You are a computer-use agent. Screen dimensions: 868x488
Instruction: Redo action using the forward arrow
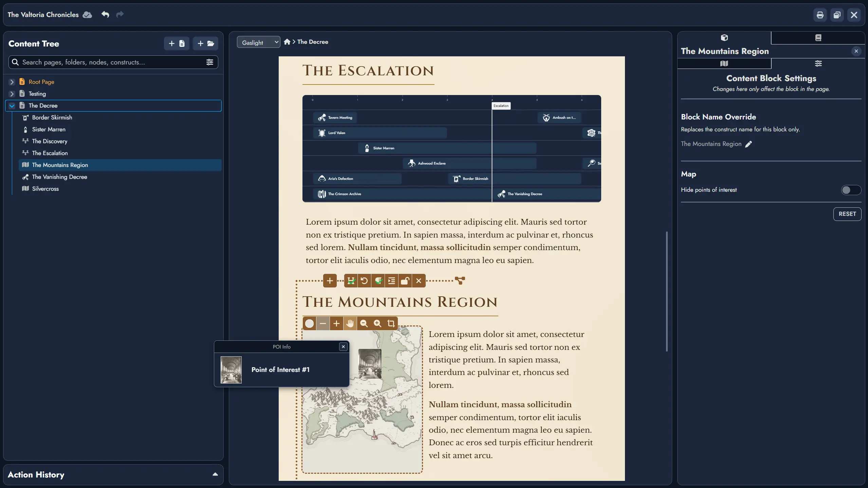coord(120,15)
